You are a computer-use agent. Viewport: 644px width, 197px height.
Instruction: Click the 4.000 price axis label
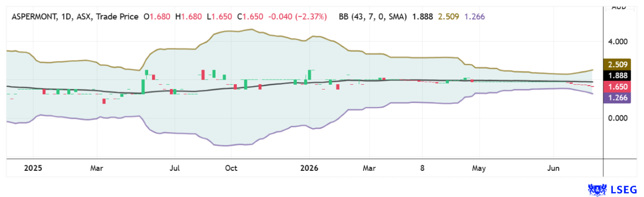(618, 42)
